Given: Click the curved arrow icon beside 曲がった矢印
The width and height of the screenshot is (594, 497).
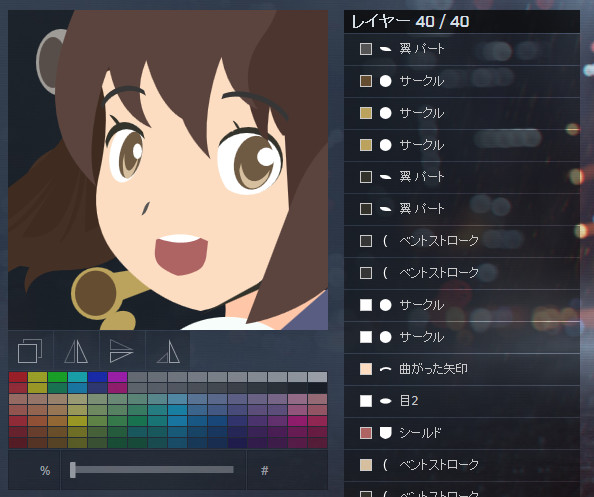Looking at the screenshot, I should click(x=385, y=369).
